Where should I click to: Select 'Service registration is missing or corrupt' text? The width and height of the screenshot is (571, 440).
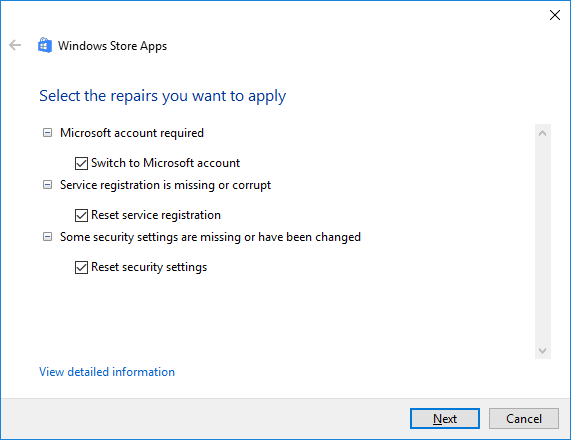click(x=165, y=185)
